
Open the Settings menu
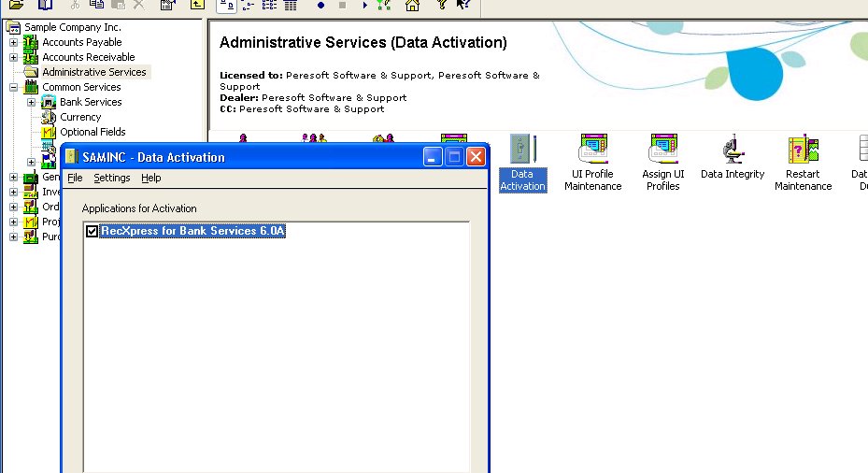[112, 178]
